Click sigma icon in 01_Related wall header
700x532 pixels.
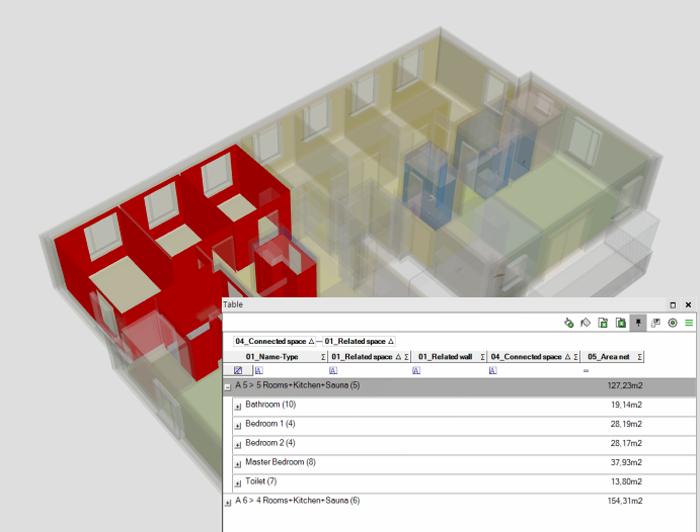[x=483, y=357]
